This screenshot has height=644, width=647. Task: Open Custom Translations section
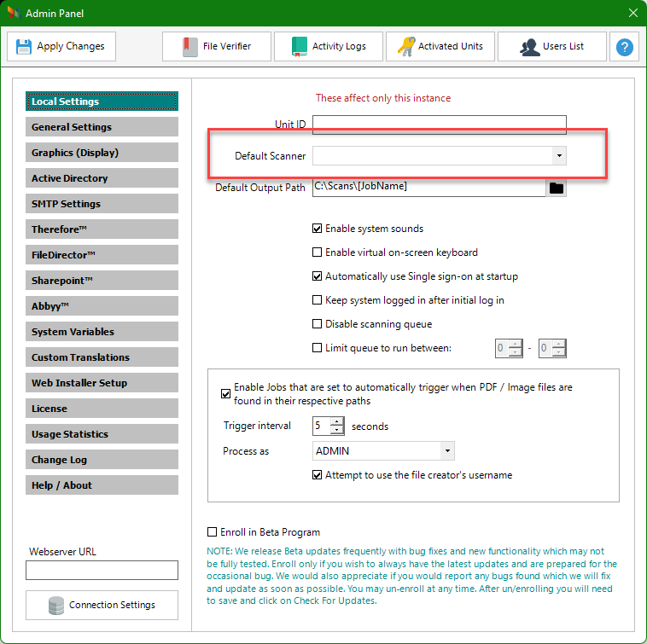pyautogui.click(x=102, y=357)
